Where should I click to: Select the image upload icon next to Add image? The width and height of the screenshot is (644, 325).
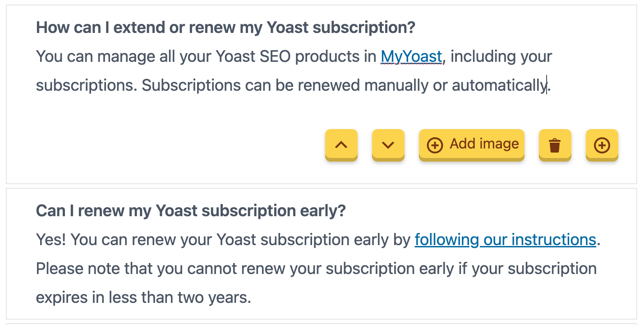coord(434,144)
